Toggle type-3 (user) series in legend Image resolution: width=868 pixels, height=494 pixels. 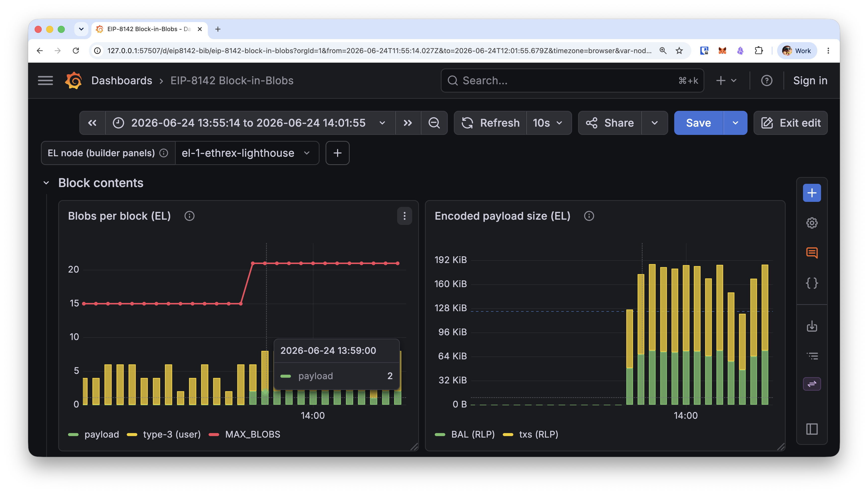tap(172, 434)
